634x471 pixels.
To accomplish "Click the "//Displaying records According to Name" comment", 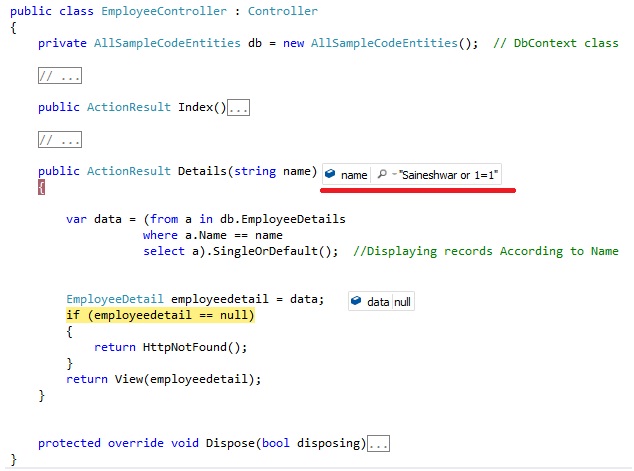I will [486, 251].
